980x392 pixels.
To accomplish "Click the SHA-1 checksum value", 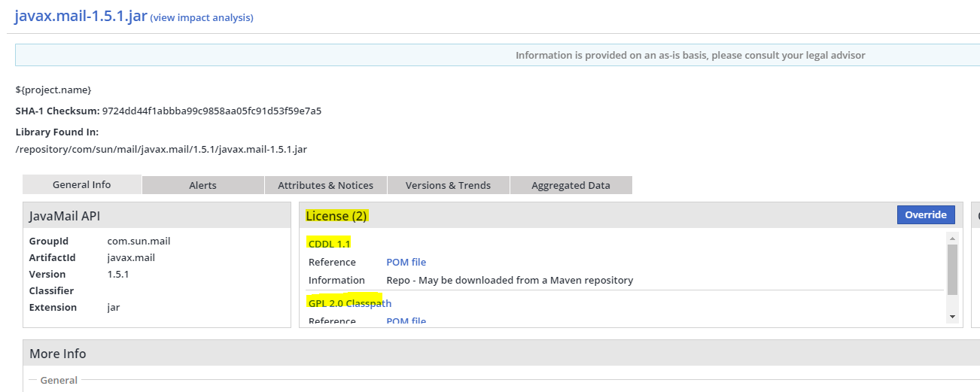I will tap(212, 111).
